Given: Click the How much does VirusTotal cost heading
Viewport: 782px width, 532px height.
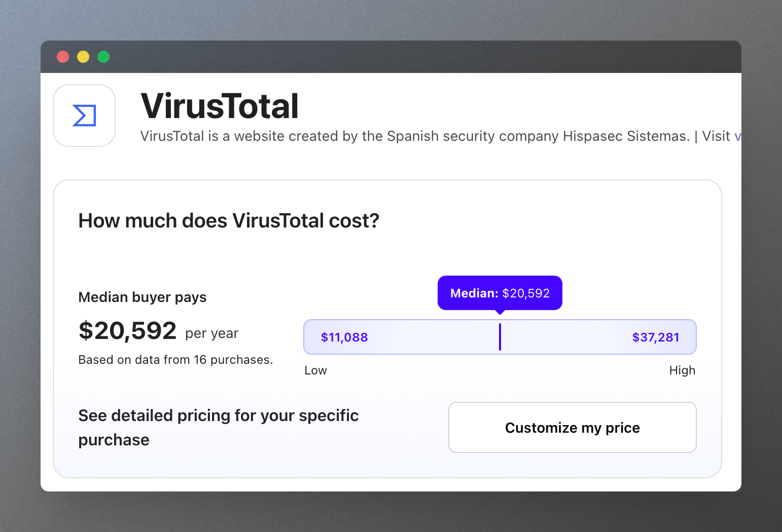Looking at the screenshot, I should click(x=228, y=220).
